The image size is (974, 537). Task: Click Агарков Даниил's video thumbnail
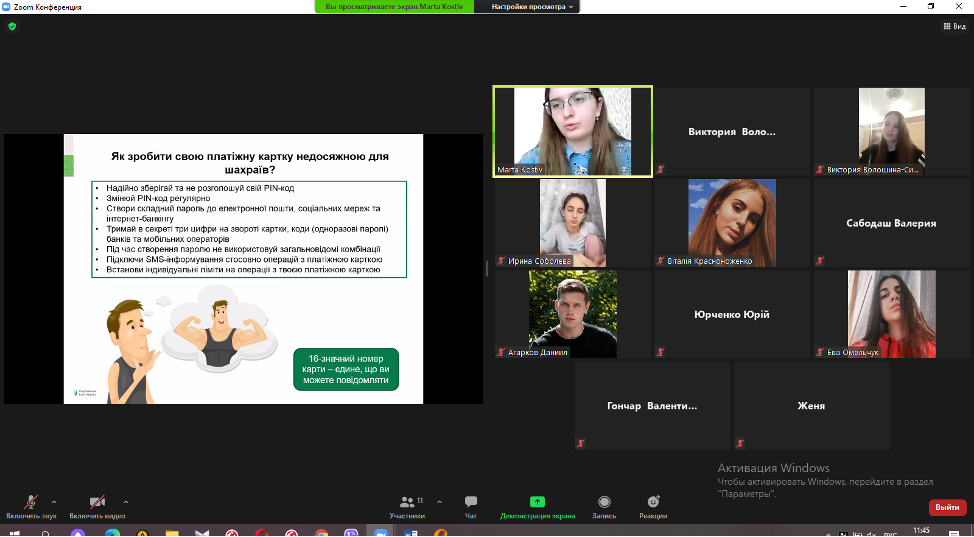pyautogui.click(x=572, y=314)
